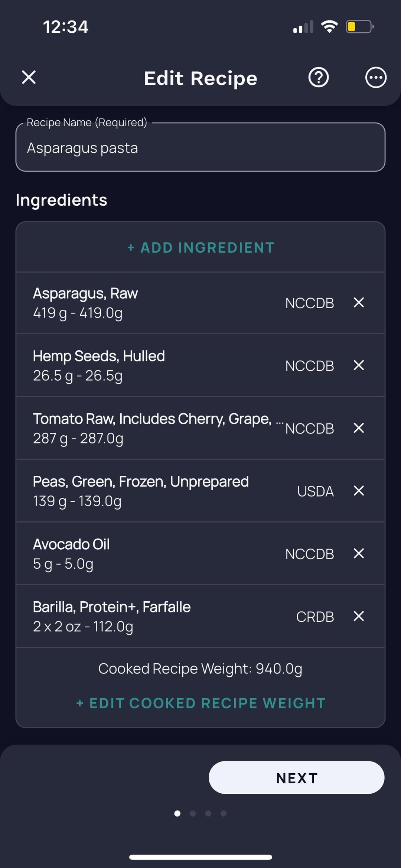Remove the Tomato Raw ingredient
This screenshot has width=401, height=868.
click(x=359, y=428)
